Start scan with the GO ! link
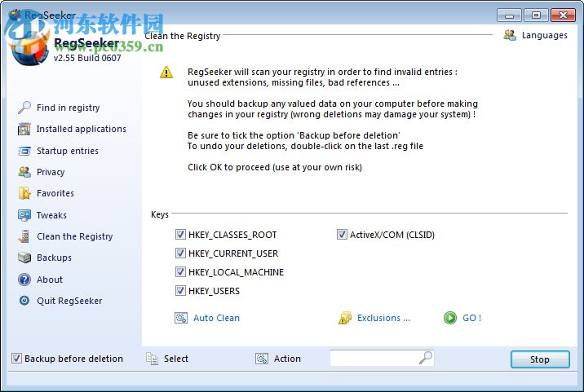The height and width of the screenshot is (392, 584). (472, 318)
